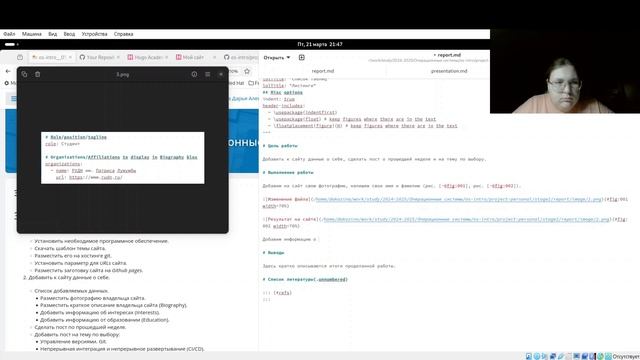Create a new document tab in editor
Image resolution: width=640 pixels, height=360 pixels.
302,58
